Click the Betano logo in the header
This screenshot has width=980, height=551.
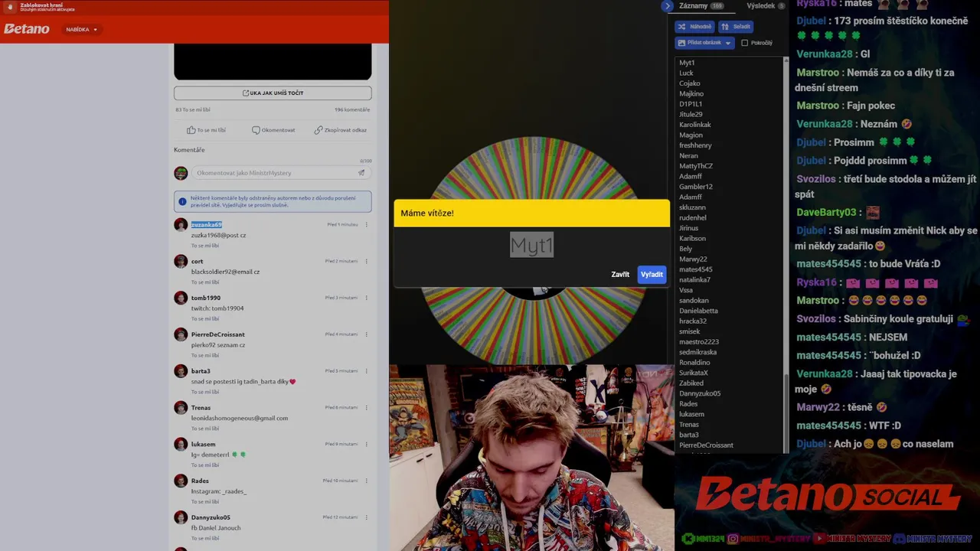(x=27, y=29)
